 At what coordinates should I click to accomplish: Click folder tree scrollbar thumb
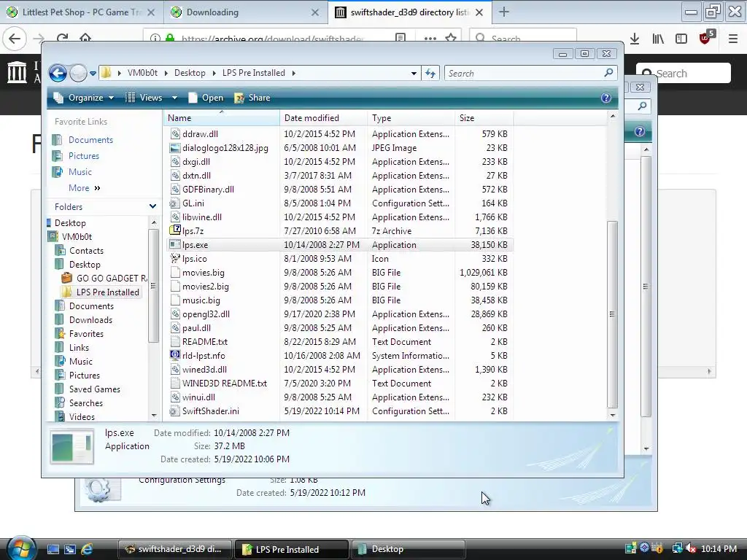coord(153,286)
